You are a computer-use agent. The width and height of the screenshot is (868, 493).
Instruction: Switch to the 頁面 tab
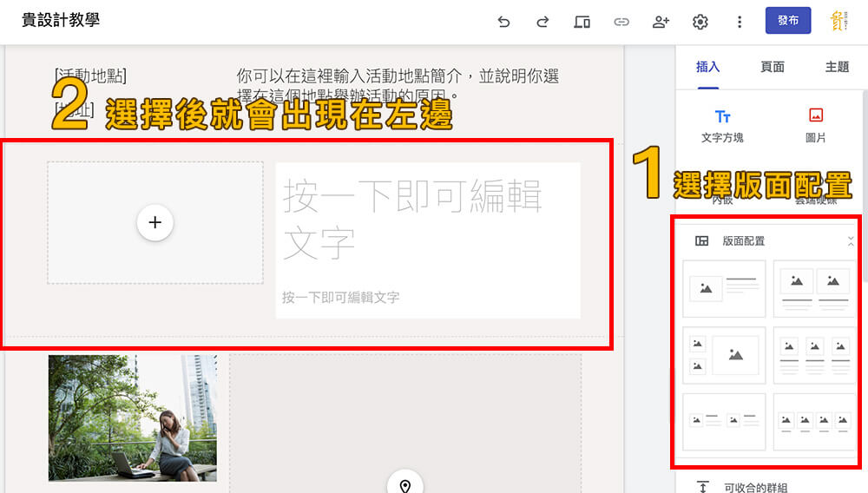tap(773, 67)
